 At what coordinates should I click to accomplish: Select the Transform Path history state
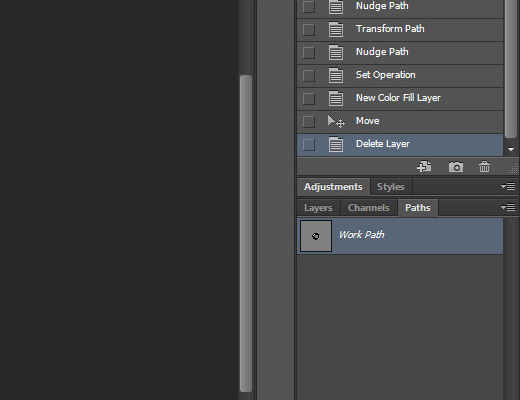click(400, 29)
